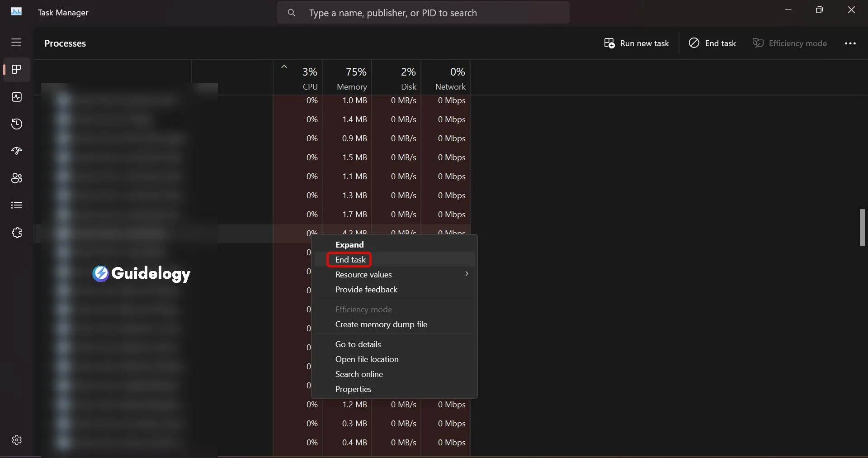Image resolution: width=868 pixels, height=458 pixels.
Task: Open the Performance sidebar icon
Action: click(x=17, y=97)
